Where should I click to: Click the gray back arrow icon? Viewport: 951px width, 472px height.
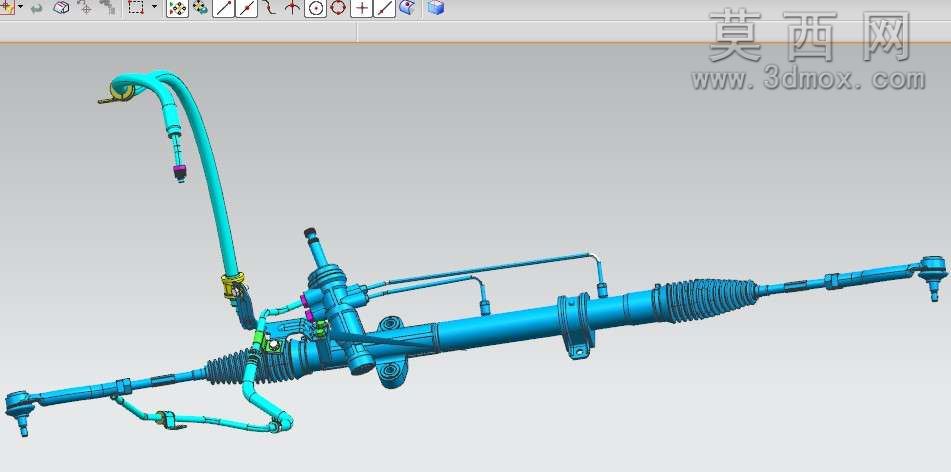(x=37, y=8)
